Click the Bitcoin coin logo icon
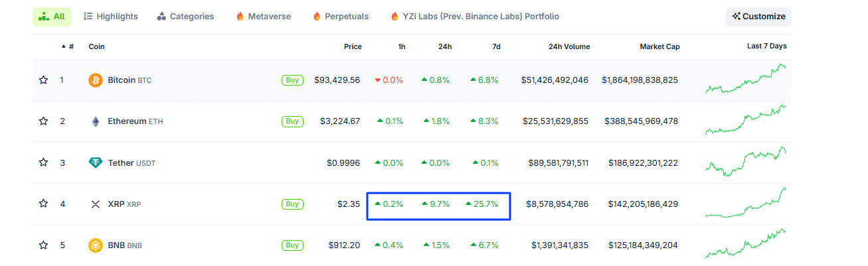This screenshot has width=868, height=266. point(96,80)
